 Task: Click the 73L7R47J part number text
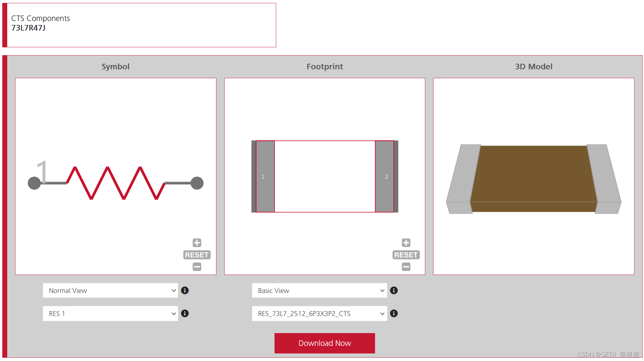29,28
